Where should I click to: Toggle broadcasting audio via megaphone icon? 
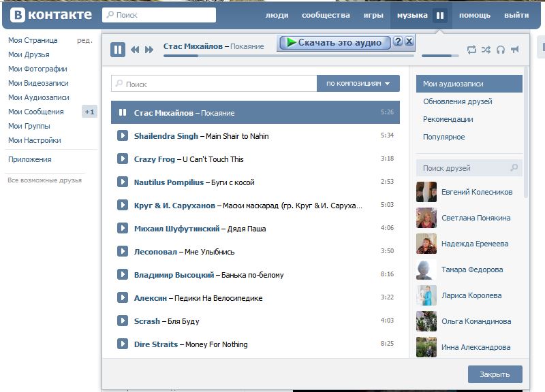(515, 50)
